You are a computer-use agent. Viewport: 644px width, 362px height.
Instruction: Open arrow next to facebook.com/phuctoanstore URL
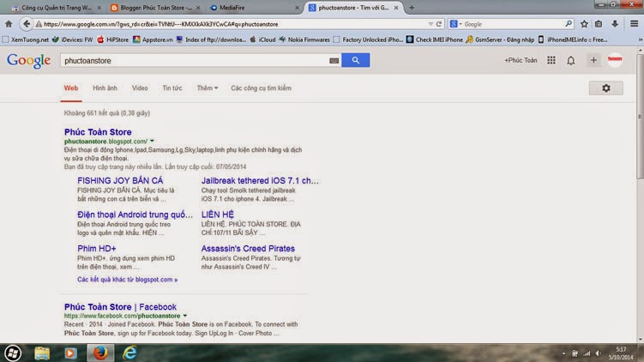pyautogui.click(x=185, y=316)
